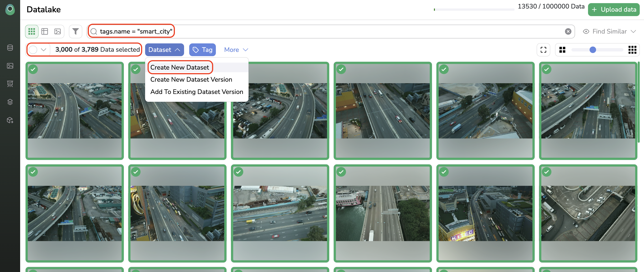The height and width of the screenshot is (272, 644).
Task: Open the Find Similar dropdown
Action: 610,32
